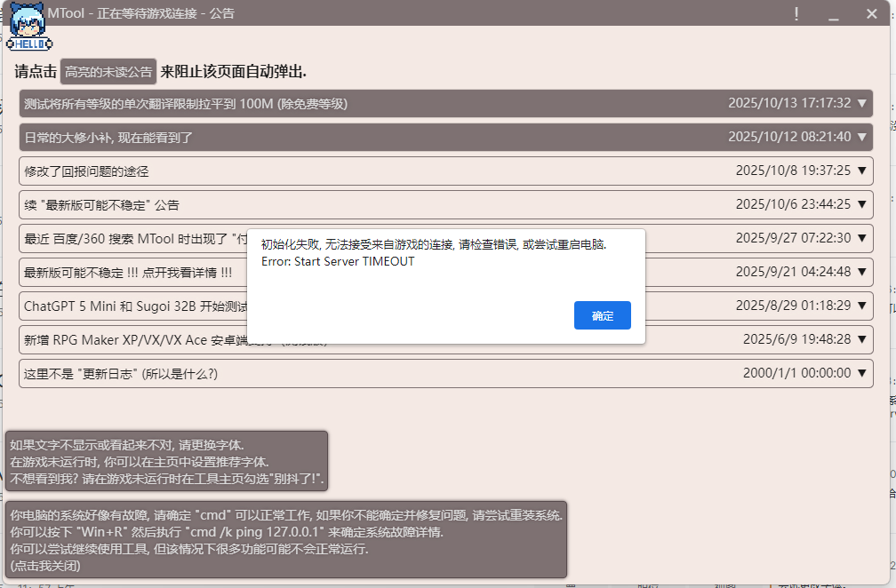Click the font change hint box
Viewport: 896px width, 588px height.
click(x=167, y=462)
